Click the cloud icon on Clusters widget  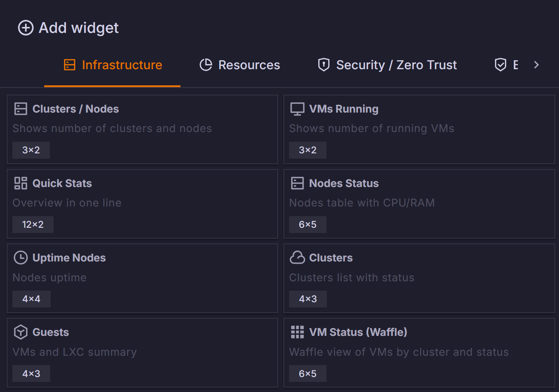(x=297, y=257)
